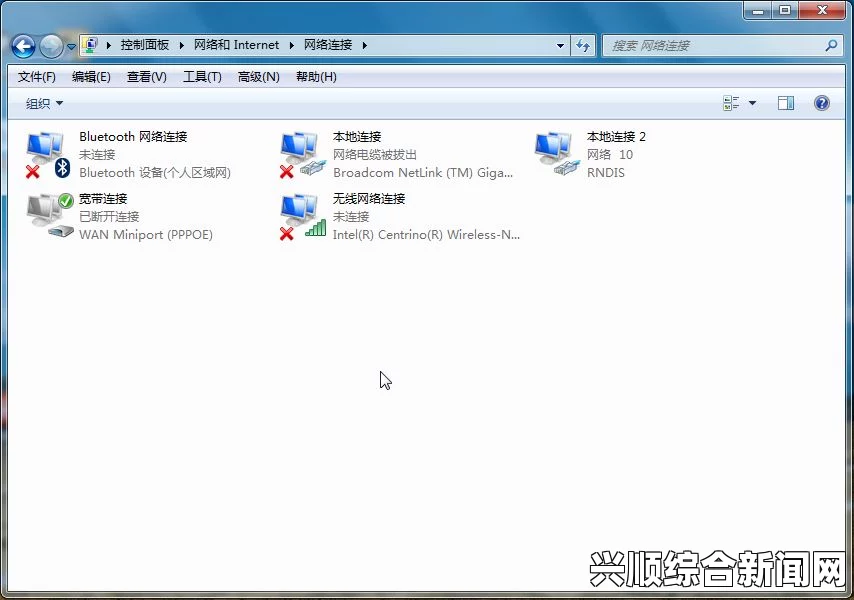Open the 编辑(E) menu
Image resolution: width=854 pixels, height=600 pixels.
click(x=91, y=77)
